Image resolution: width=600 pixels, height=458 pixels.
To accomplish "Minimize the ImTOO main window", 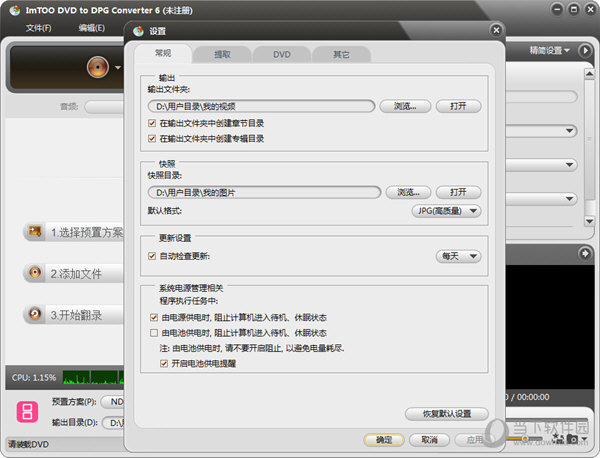I will pos(557,9).
